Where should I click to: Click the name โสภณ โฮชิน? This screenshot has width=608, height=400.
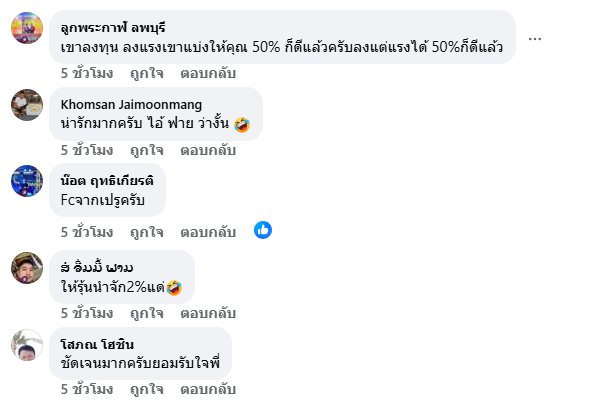tap(96, 345)
